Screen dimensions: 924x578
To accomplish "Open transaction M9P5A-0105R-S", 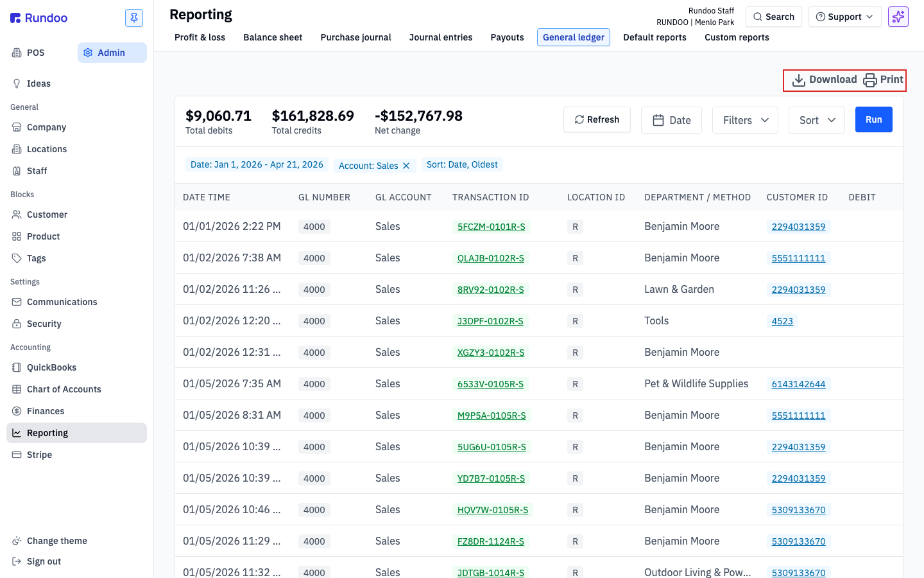I will (492, 416).
